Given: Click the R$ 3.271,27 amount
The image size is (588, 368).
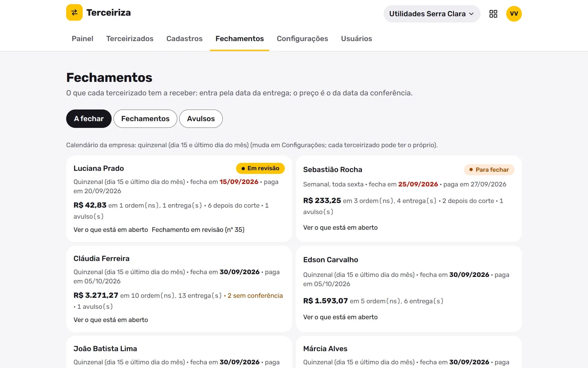Looking at the screenshot, I should click(x=96, y=295).
